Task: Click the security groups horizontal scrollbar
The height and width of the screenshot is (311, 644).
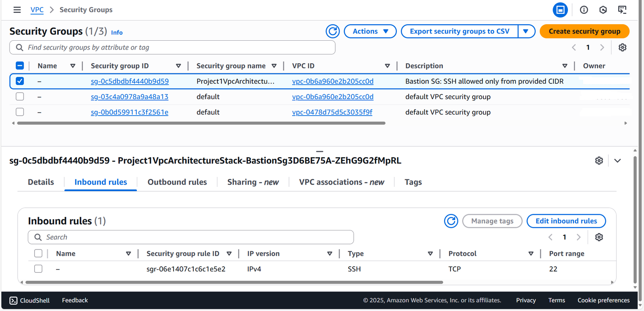Action: pyautogui.click(x=201, y=123)
